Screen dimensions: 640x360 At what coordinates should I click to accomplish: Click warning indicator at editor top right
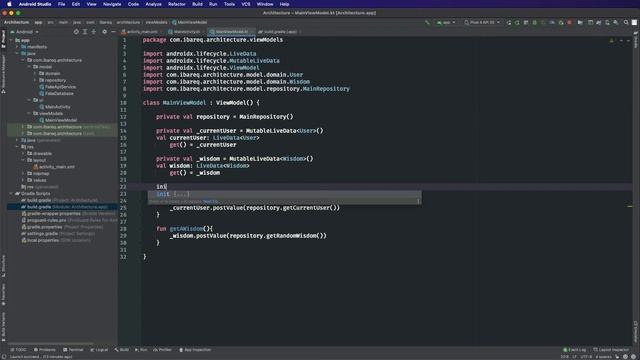[x=611, y=40]
